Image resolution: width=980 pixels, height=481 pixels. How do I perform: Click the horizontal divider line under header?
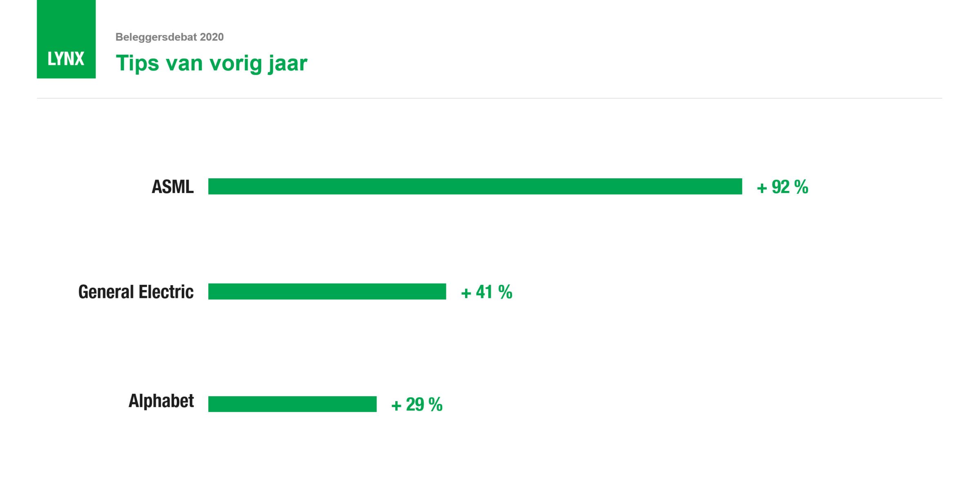(490, 98)
